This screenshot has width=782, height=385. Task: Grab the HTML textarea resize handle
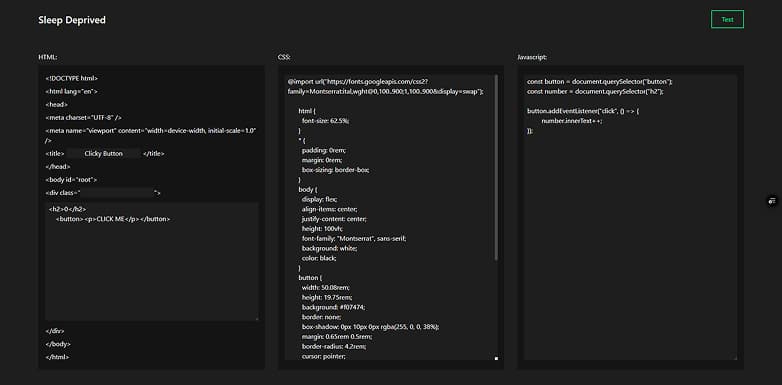point(256,318)
